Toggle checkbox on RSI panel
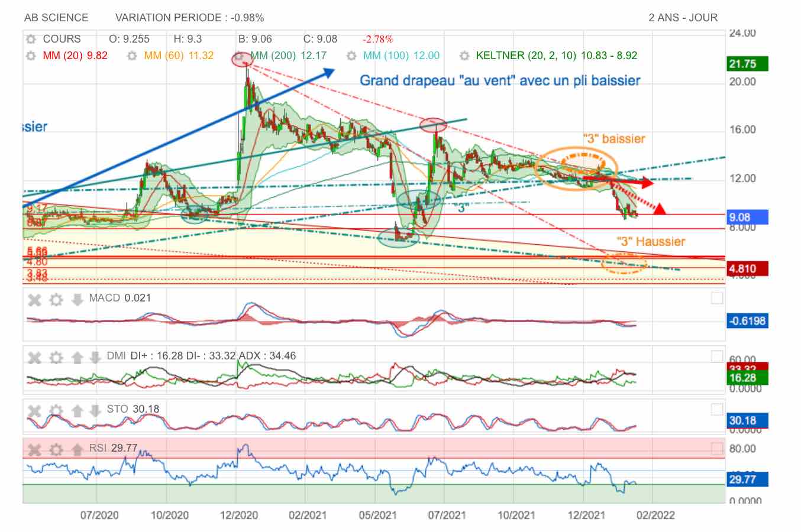Image resolution: width=801 pixels, height=532 pixels. [716, 447]
